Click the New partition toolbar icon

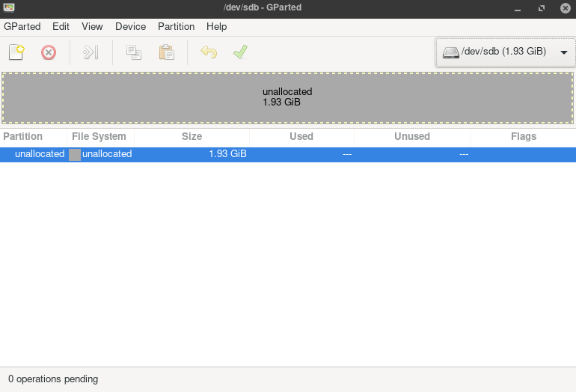pyautogui.click(x=16, y=52)
